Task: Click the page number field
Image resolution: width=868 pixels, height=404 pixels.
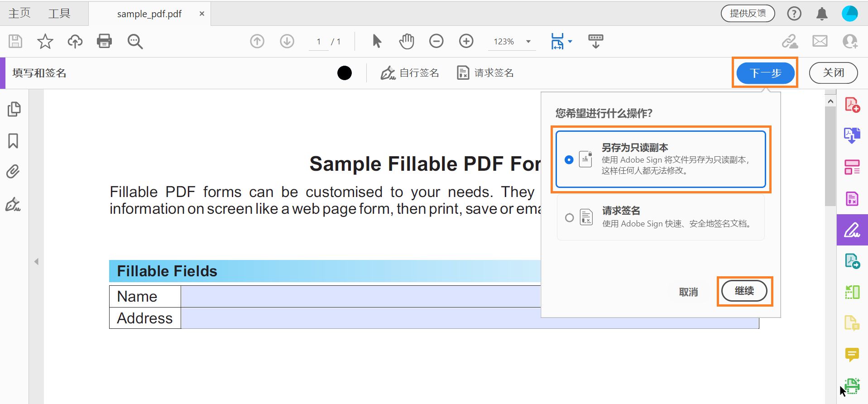Action: 319,42
